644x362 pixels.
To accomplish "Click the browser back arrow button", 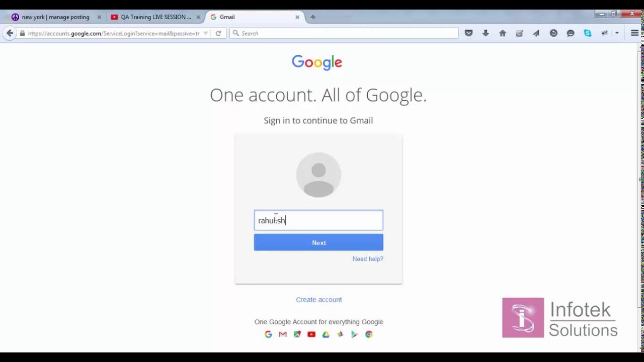I will (x=10, y=33).
